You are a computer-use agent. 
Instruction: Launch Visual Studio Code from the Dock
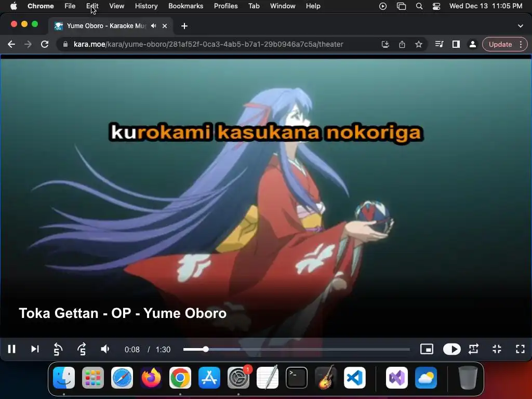pos(354,378)
